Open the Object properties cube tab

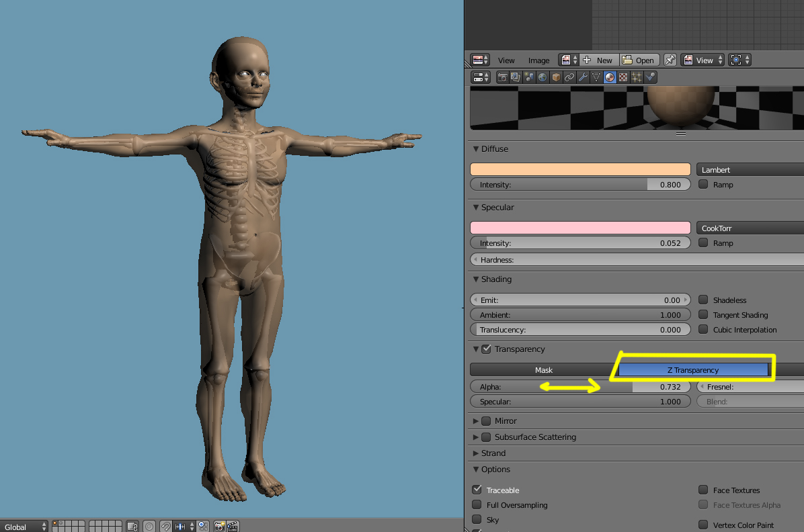(x=556, y=77)
